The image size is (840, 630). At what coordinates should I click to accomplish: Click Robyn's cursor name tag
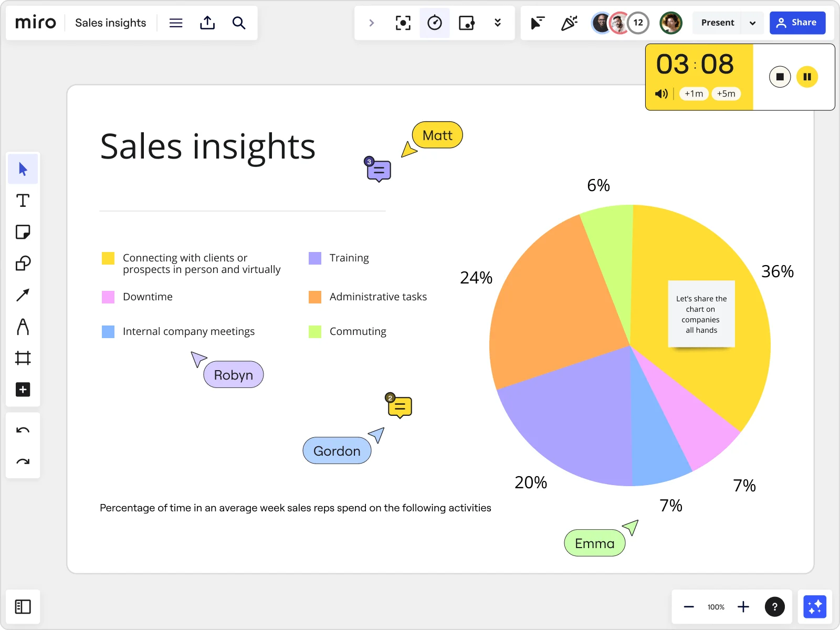[234, 375]
